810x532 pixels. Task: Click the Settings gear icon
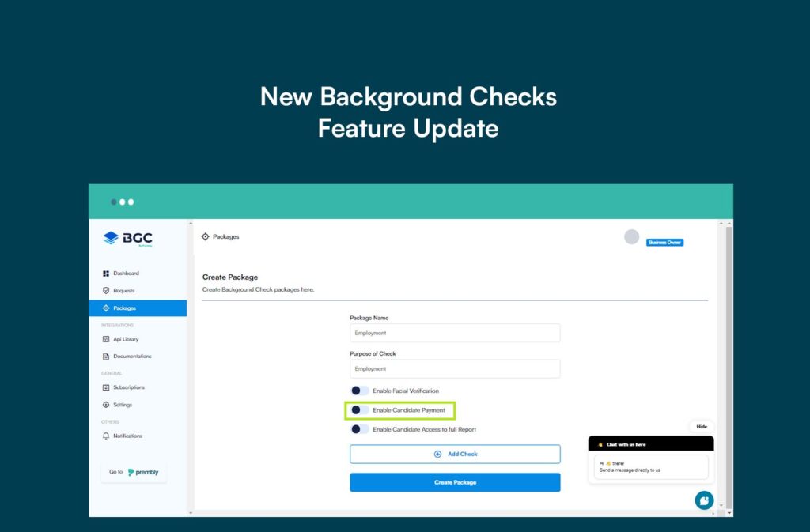(x=106, y=405)
